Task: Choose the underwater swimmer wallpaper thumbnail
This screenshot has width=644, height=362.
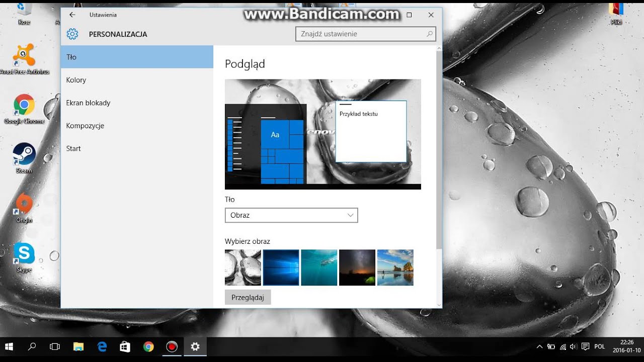Action: tap(319, 267)
